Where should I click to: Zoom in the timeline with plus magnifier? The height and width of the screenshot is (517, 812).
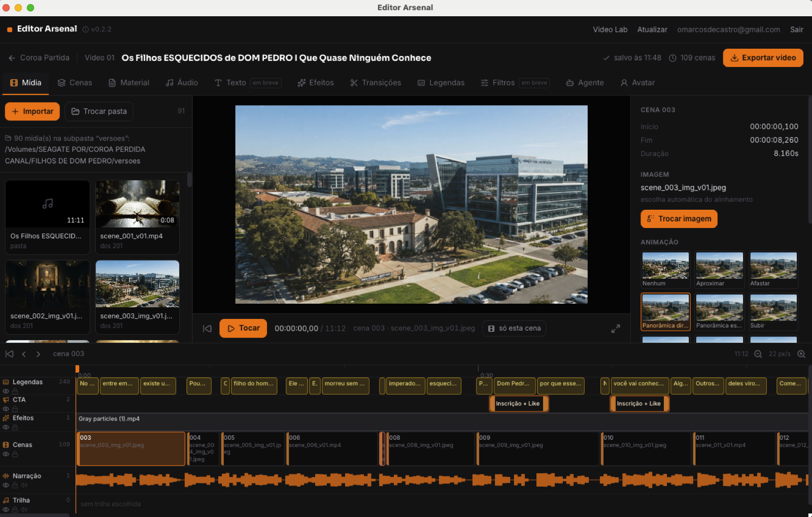pos(801,354)
